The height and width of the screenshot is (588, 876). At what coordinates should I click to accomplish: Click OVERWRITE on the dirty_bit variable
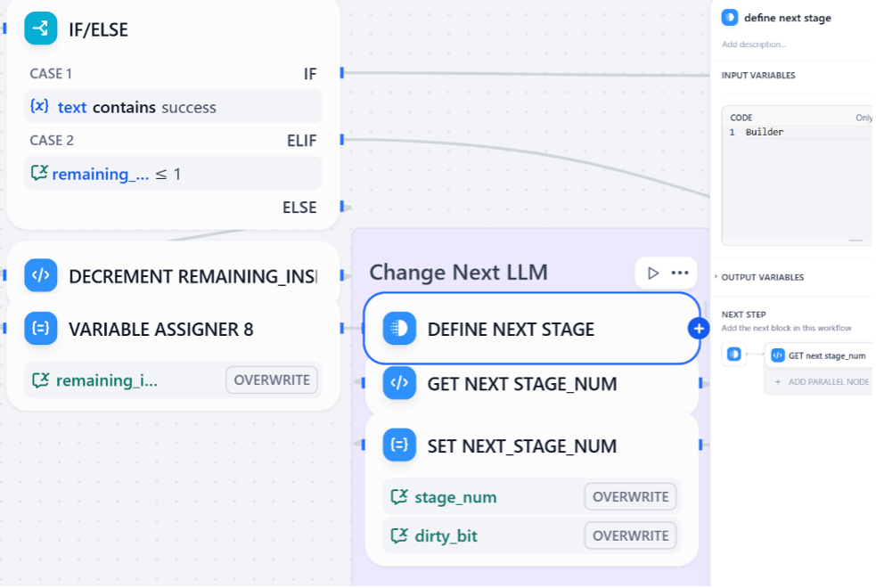(x=630, y=535)
